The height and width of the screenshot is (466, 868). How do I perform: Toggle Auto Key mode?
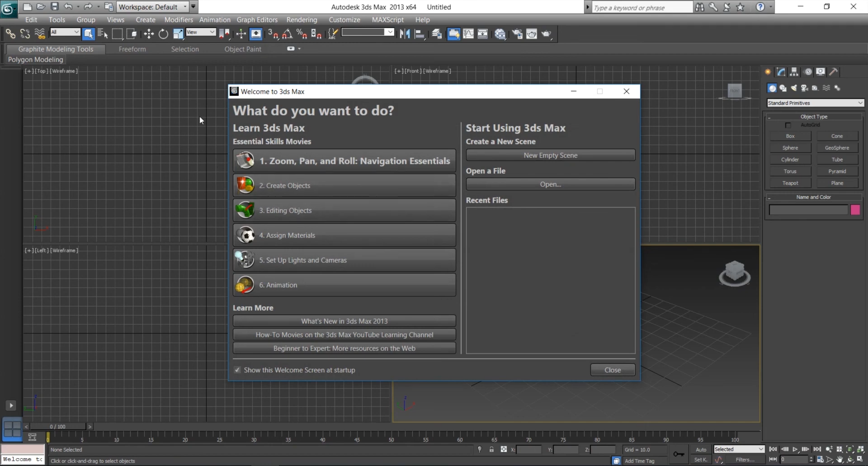tap(701, 450)
